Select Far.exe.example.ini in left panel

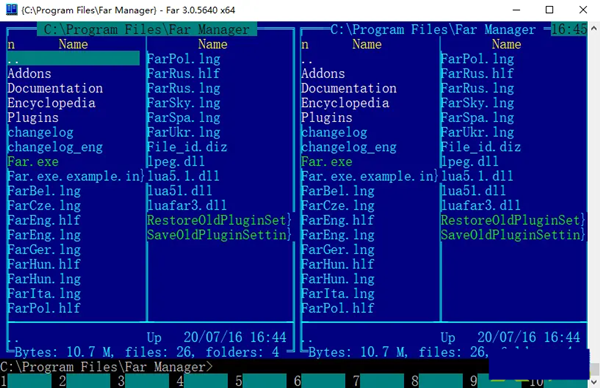76,176
